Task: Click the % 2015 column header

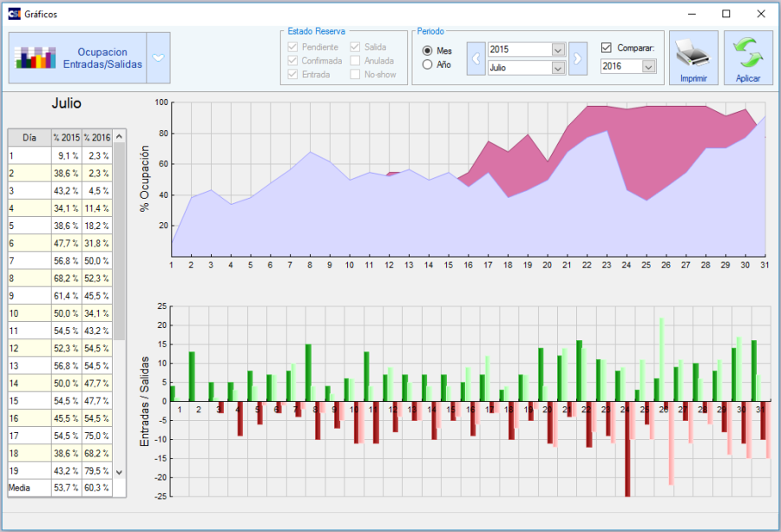Action: coord(67,137)
